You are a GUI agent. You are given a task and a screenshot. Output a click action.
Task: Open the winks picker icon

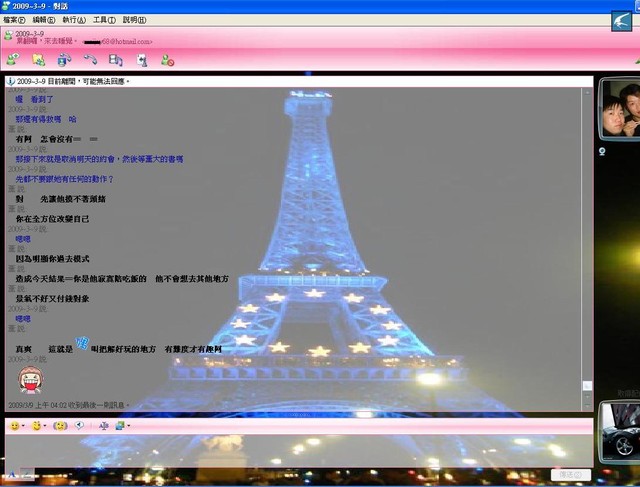pos(36,426)
